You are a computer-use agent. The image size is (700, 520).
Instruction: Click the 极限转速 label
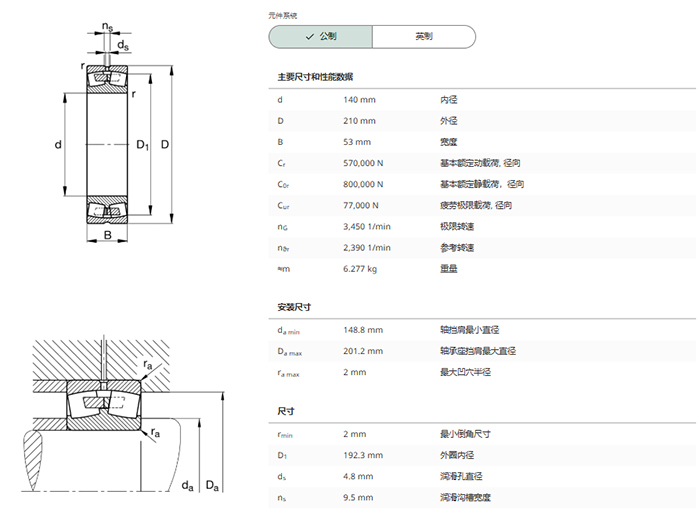(x=457, y=227)
